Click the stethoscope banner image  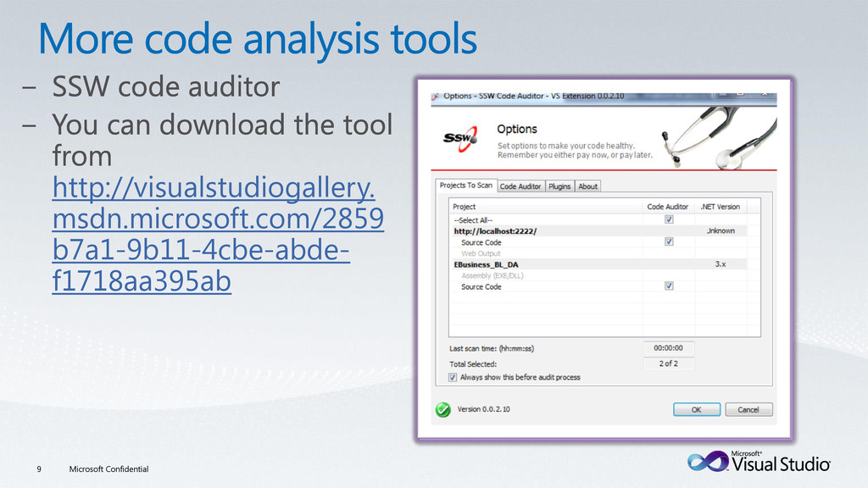click(x=719, y=138)
